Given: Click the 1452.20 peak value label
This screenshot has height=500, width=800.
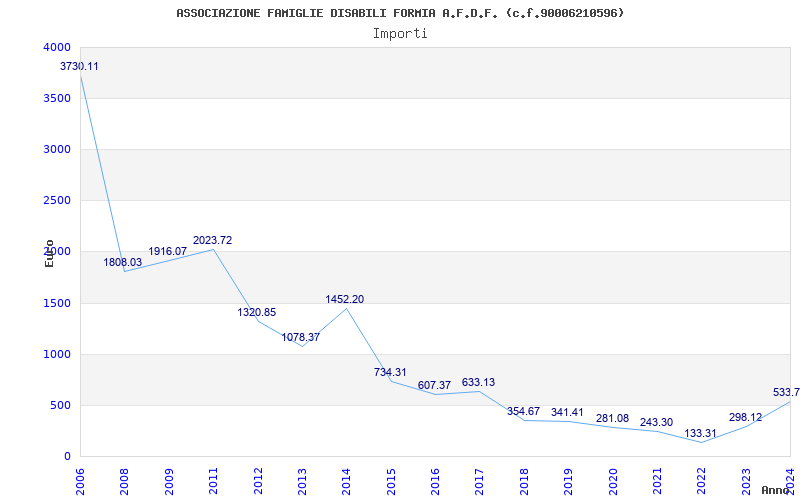Looking at the screenshot, I should point(345,299).
